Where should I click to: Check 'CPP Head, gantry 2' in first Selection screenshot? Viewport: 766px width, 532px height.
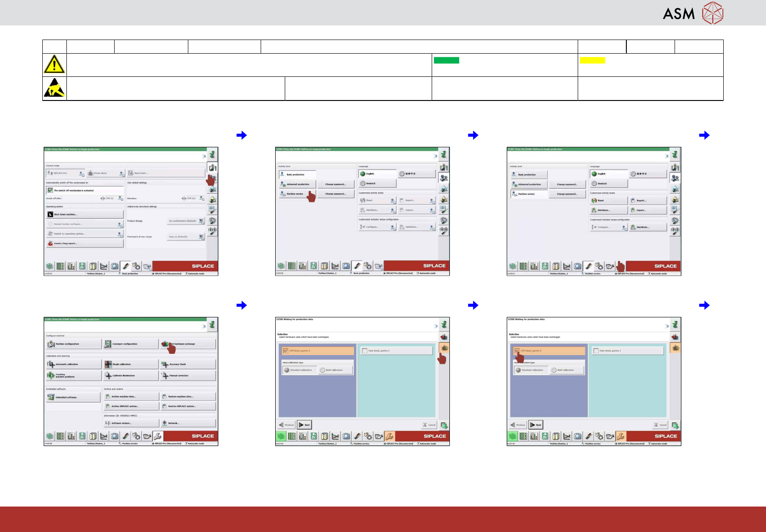tap(286, 351)
